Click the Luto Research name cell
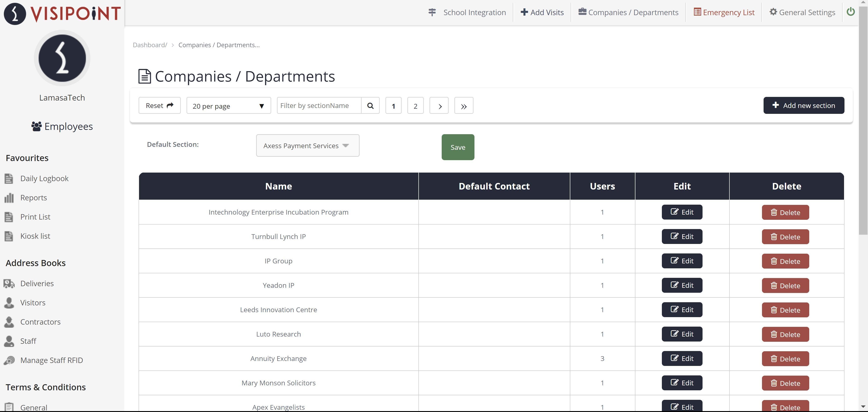868x412 pixels. 278,334
